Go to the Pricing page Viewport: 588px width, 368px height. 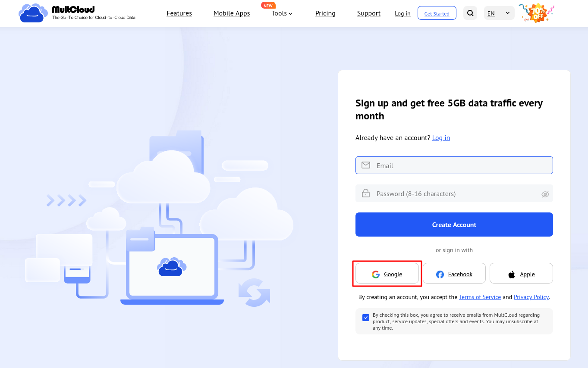click(325, 13)
